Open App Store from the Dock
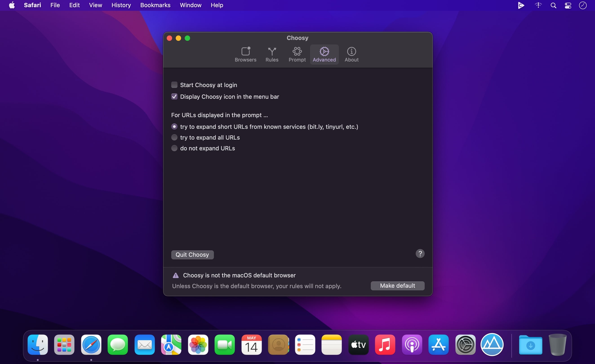Viewport: 595px width, 364px height. click(x=439, y=344)
